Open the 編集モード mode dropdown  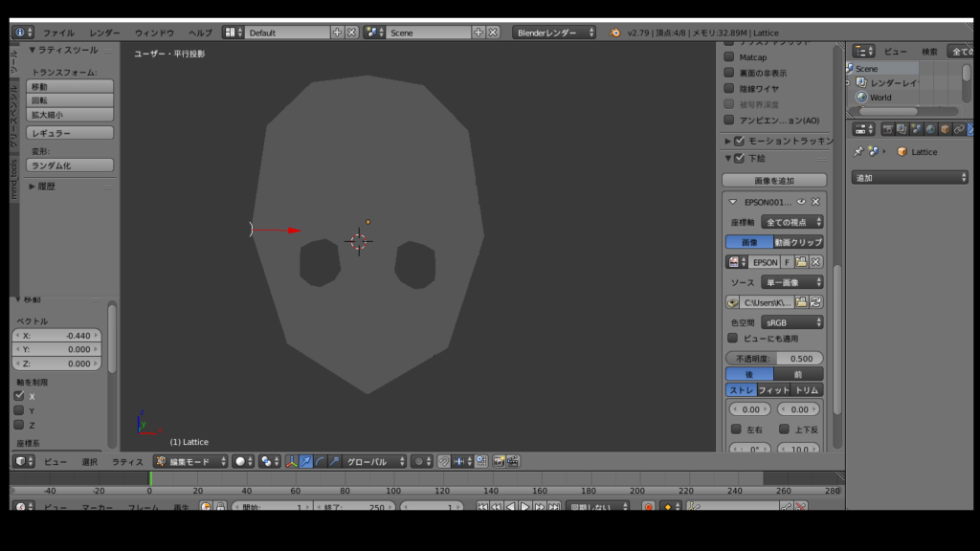pyautogui.click(x=191, y=461)
